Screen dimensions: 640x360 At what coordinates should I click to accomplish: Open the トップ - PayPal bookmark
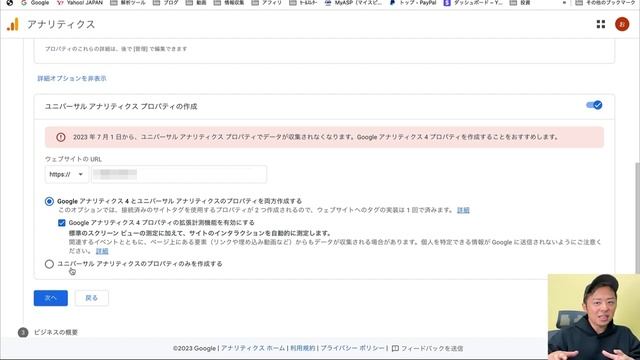413,2
